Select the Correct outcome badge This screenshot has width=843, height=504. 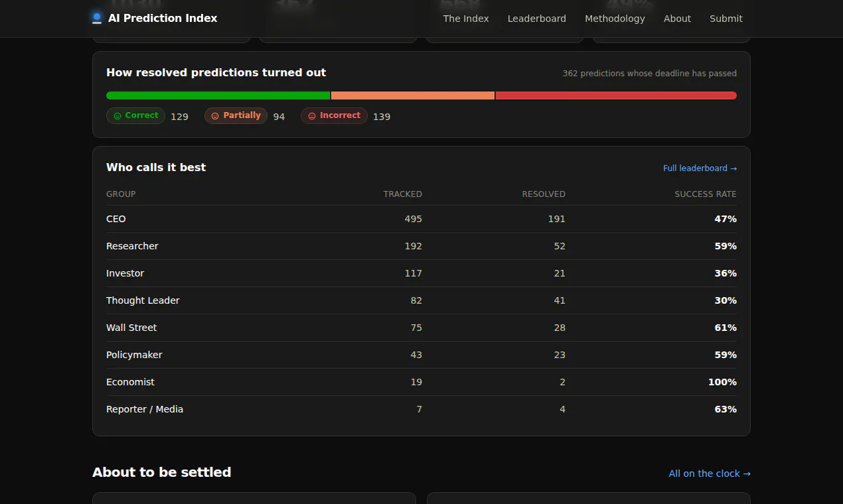pos(135,116)
